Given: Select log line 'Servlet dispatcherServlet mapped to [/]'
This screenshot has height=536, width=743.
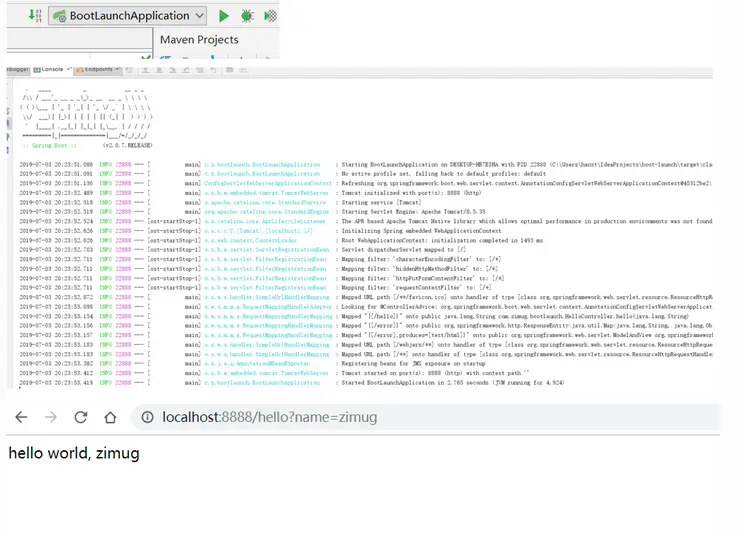Looking at the screenshot, I should [x=243, y=250].
